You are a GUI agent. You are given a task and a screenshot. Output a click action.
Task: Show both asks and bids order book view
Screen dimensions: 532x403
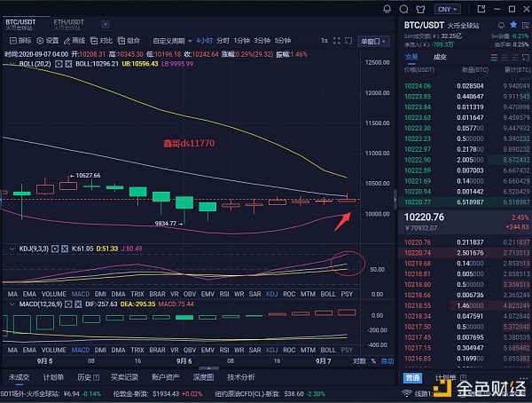(494, 58)
